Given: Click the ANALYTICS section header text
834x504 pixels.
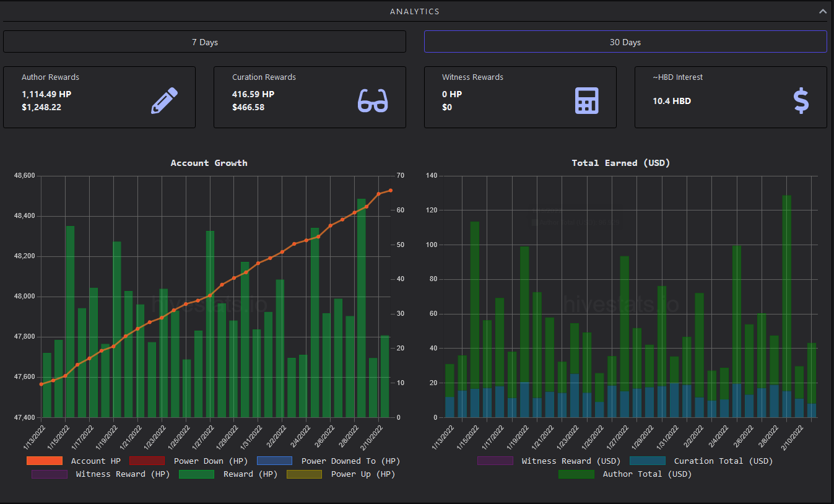Looking at the screenshot, I should tap(415, 12).
